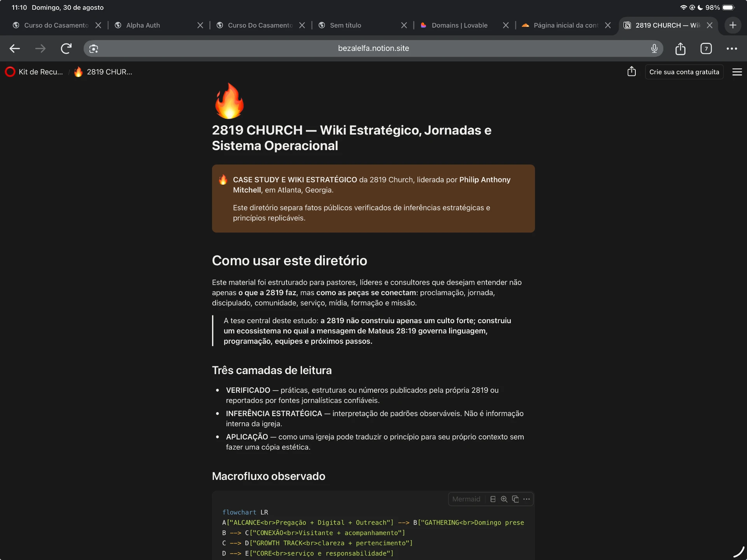Click the fire emoji in the callout

(x=223, y=180)
